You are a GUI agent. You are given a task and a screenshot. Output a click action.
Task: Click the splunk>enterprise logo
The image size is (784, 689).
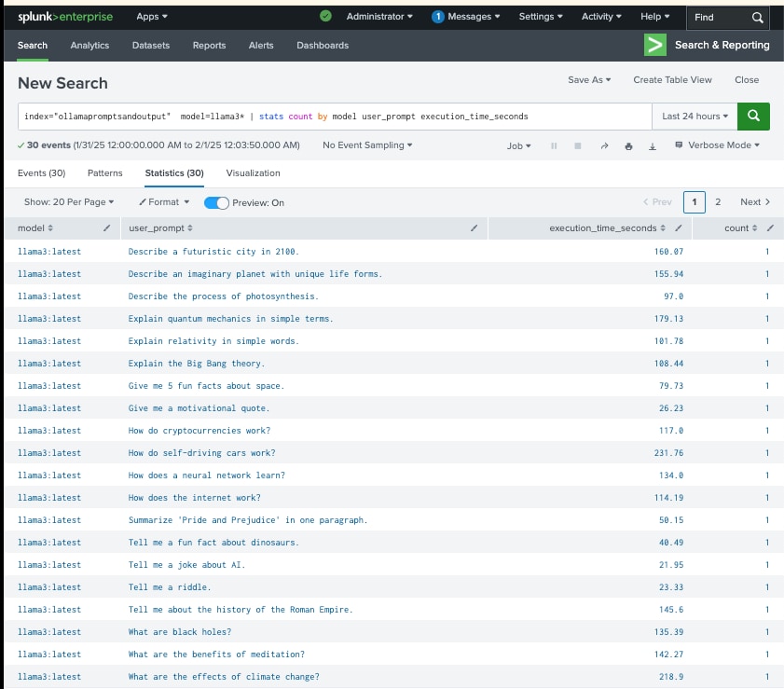(65, 17)
